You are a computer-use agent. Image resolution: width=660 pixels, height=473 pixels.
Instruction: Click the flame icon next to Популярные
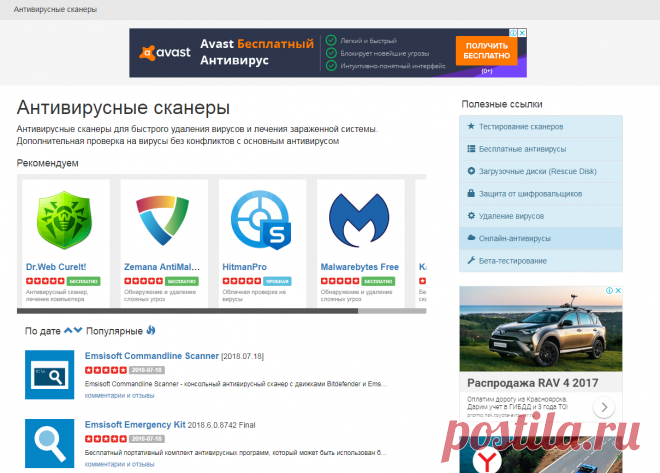[151, 331]
